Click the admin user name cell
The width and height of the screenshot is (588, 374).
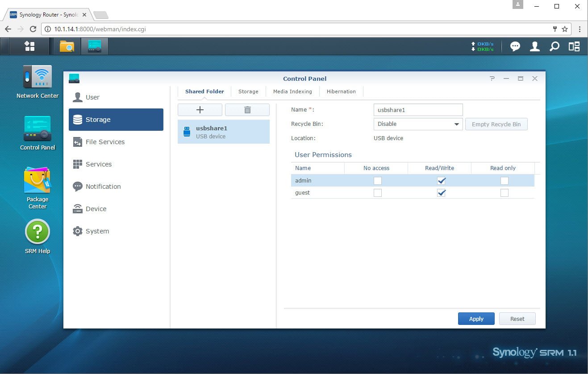[x=317, y=181]
